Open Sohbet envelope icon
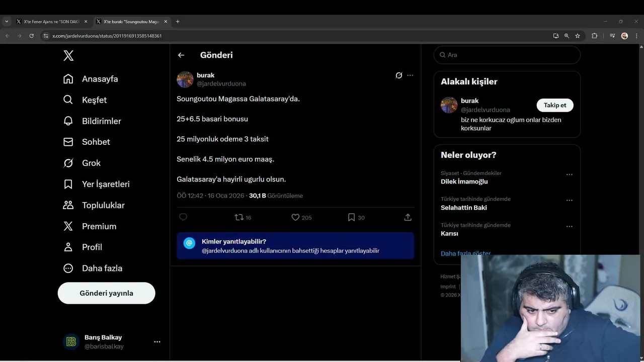The width and height of the screenshot is (644, 362). 68,142
